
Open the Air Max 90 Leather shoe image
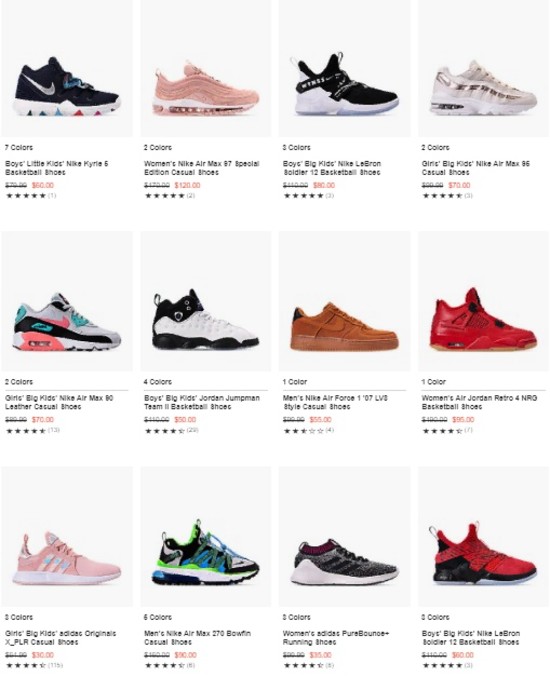point(67,301)
